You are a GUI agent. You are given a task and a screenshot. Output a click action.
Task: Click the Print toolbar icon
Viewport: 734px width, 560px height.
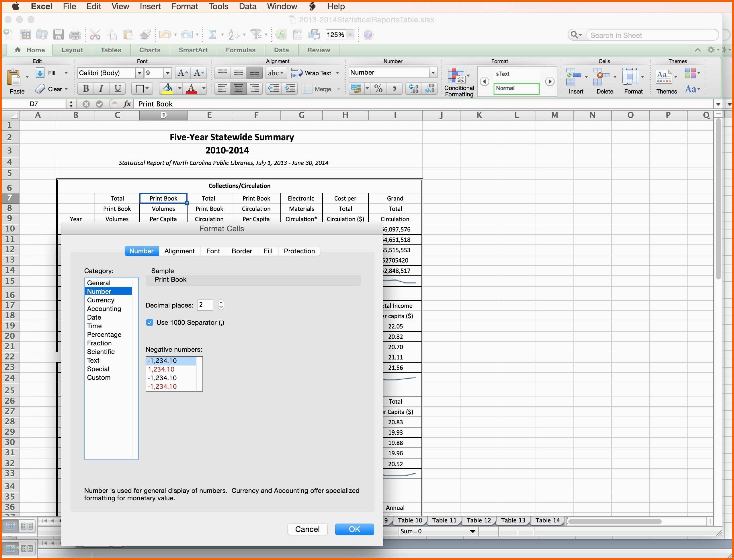pos(75,34)
